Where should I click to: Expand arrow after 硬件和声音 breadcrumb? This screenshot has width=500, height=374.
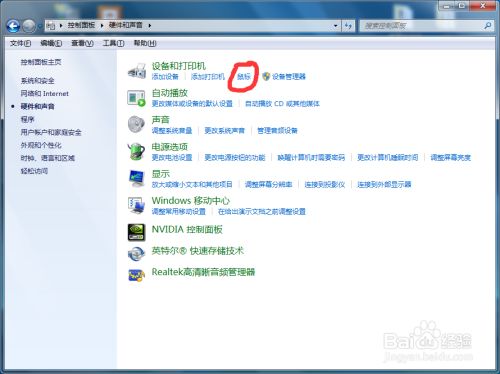pos(150,25)
